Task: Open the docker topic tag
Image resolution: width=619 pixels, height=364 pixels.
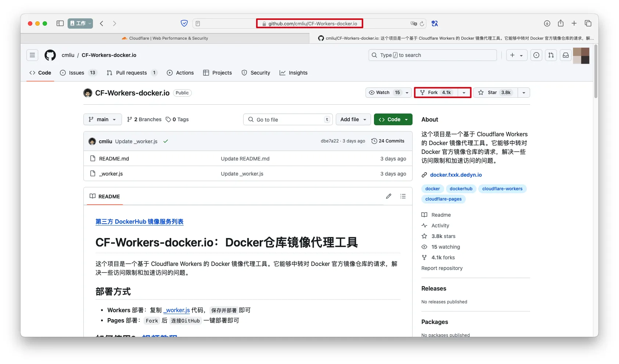Action: [x=432, y=189]
